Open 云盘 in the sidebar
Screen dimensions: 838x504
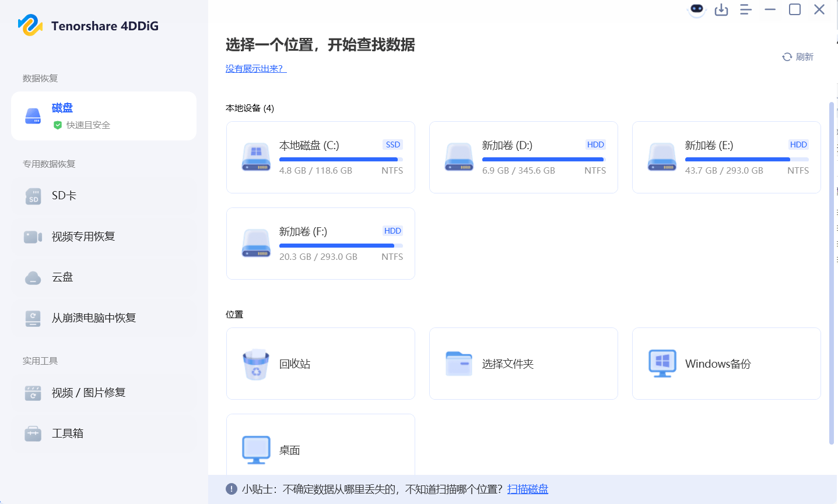[x=104, y=277]
